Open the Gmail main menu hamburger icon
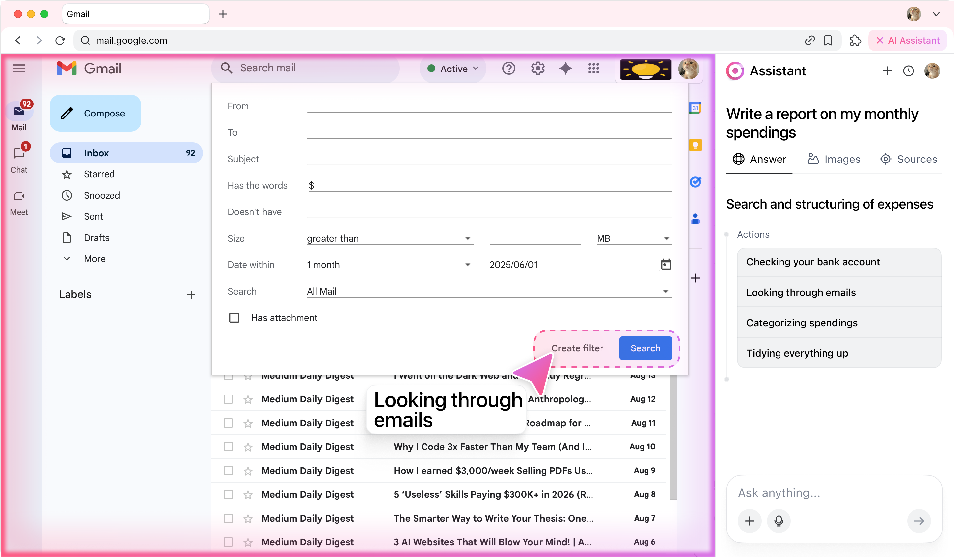980x557 pixels. pos(19,69)
